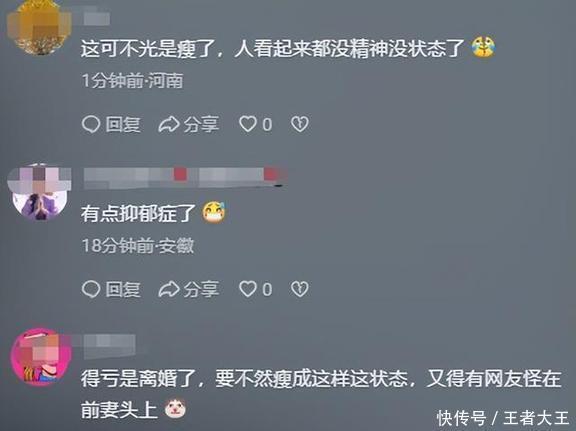Image resolution: width=576 pixels, height=431 pixels.
Task: Click reply bubble icon under Anhui comment
Action: [91, 289]
